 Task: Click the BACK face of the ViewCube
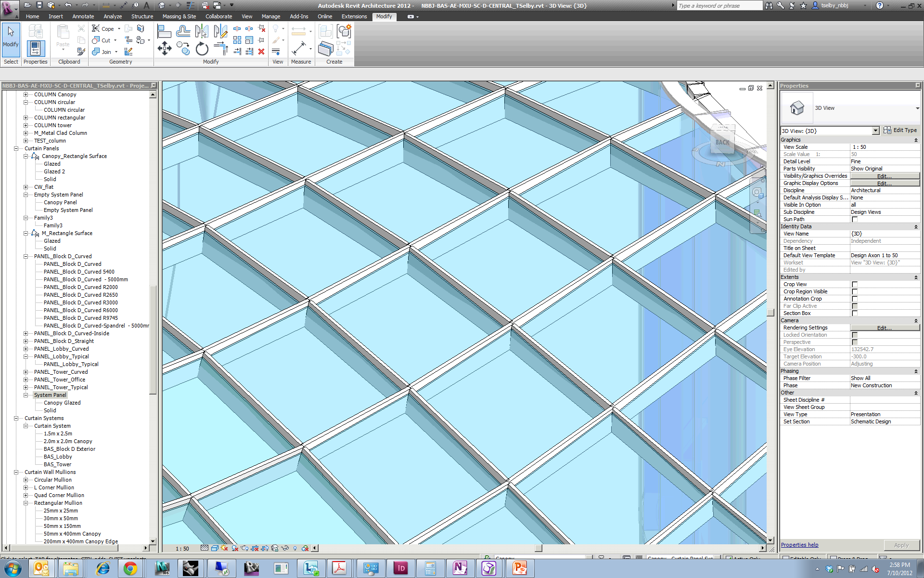coord(722,142)
